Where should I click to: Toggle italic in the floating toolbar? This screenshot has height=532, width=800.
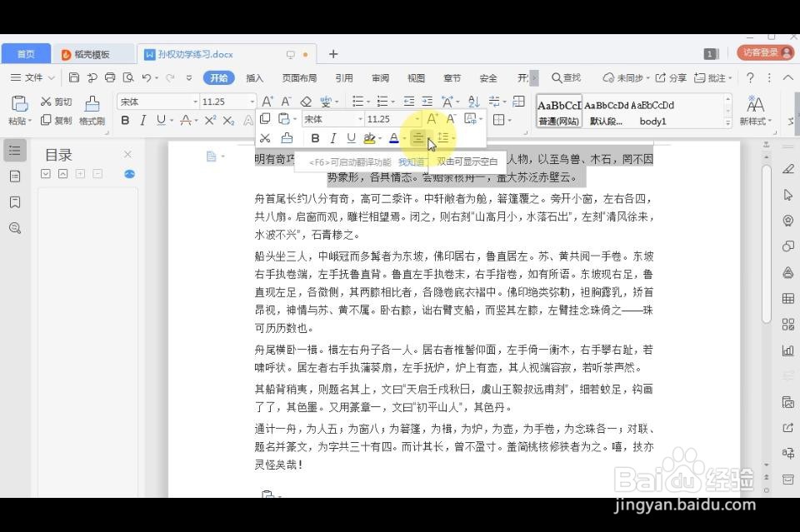pos(332,137)
